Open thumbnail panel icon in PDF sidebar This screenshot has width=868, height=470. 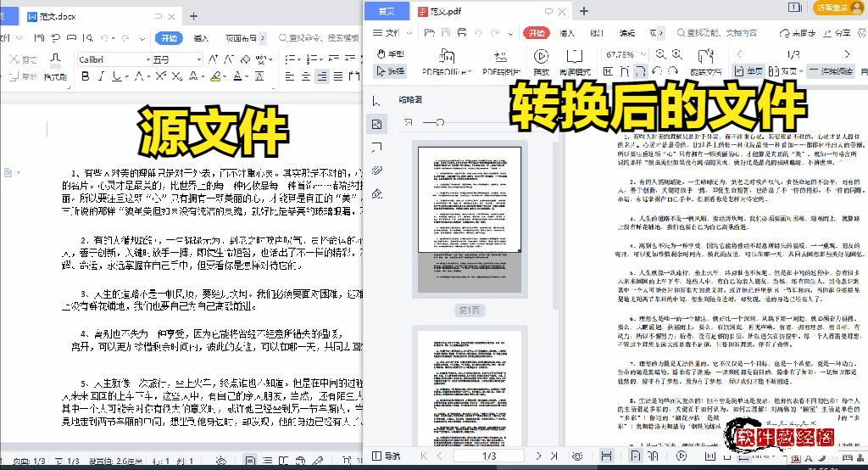(x=377, y=124)
